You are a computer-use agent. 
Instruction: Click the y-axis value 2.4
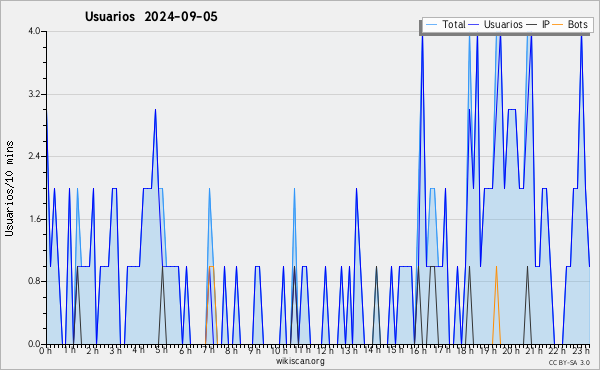click(35, 156)
